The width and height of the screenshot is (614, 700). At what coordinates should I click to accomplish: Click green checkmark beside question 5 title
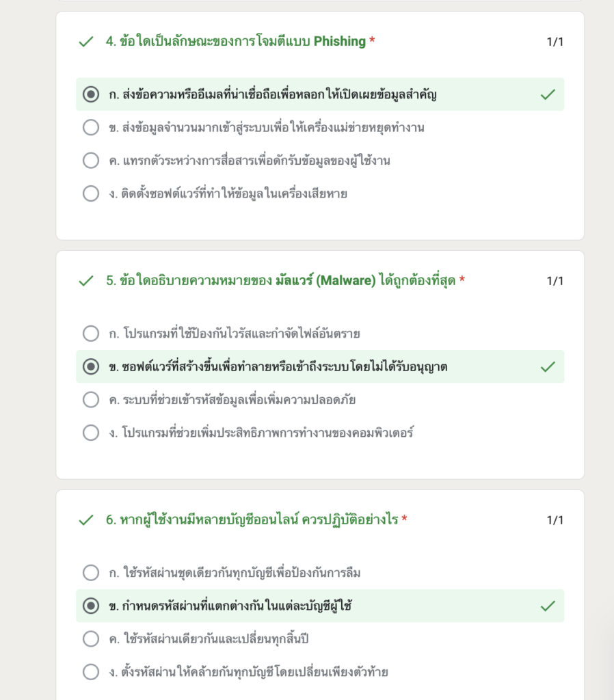click(85, 281)
